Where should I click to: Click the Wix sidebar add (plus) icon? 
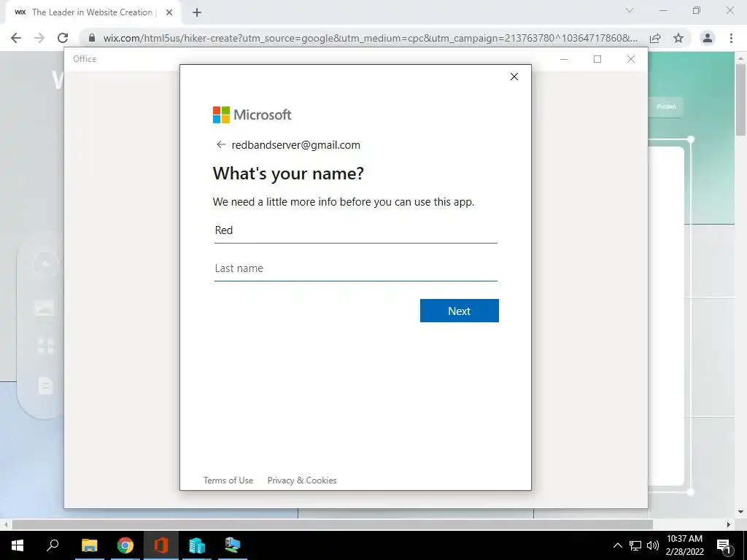point(45,264)
